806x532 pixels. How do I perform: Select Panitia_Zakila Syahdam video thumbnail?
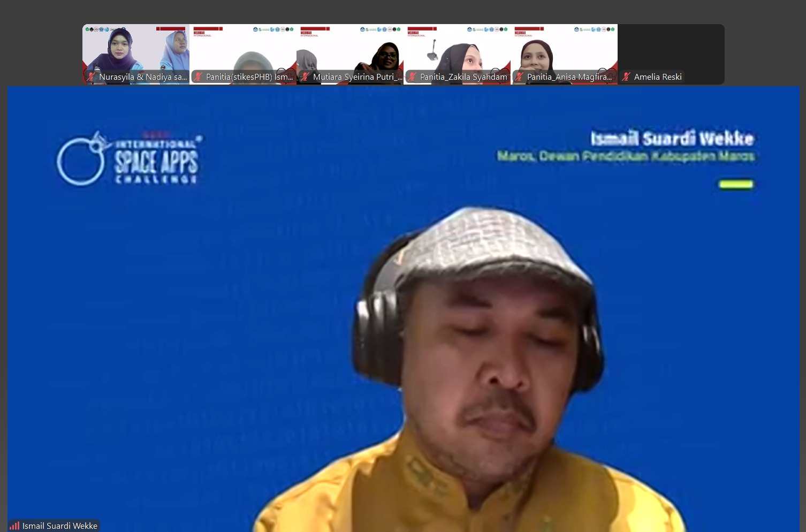point(457,54)
